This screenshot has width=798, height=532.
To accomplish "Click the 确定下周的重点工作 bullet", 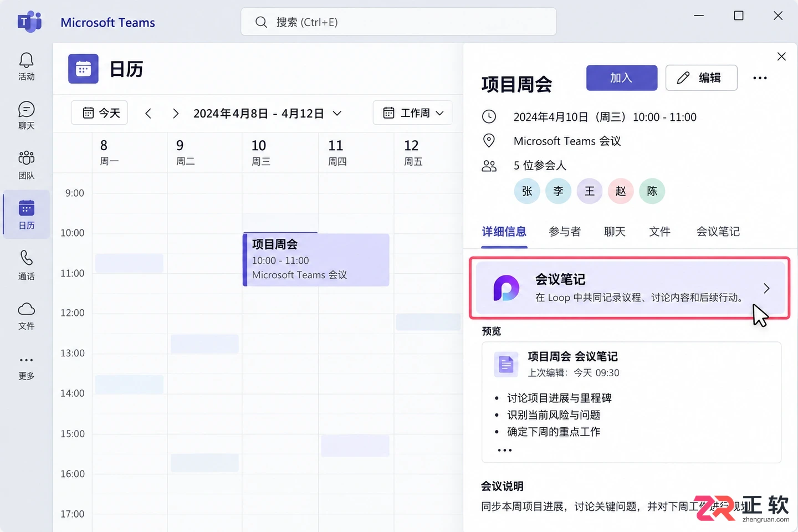I will pos(554,432).
